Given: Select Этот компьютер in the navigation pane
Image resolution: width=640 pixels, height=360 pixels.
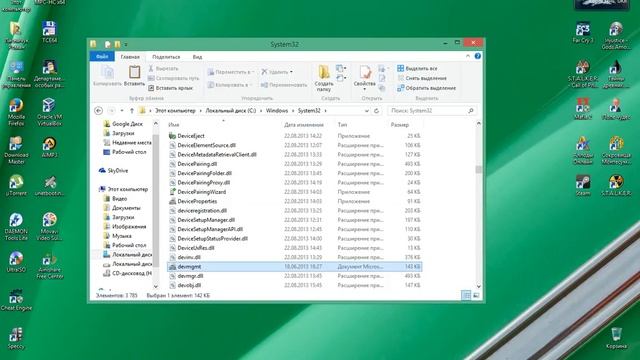Looking at the screenshot, I should tap(127, 189).
